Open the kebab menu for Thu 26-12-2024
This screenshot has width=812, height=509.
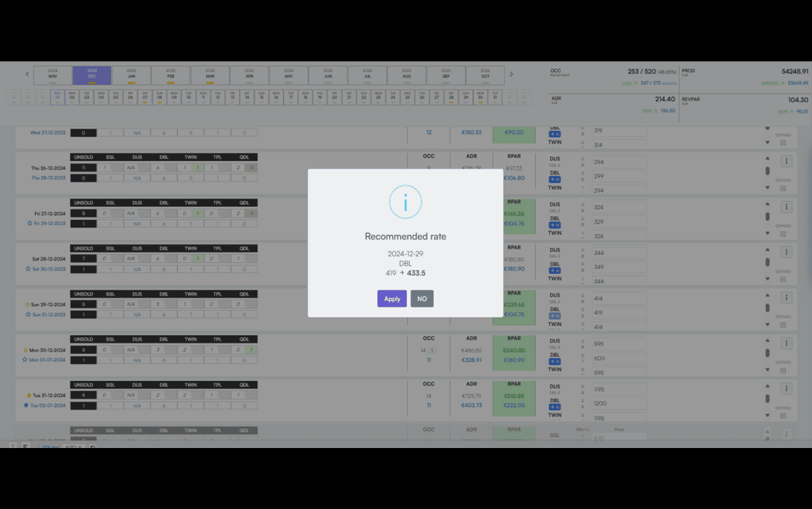[786, 161]
